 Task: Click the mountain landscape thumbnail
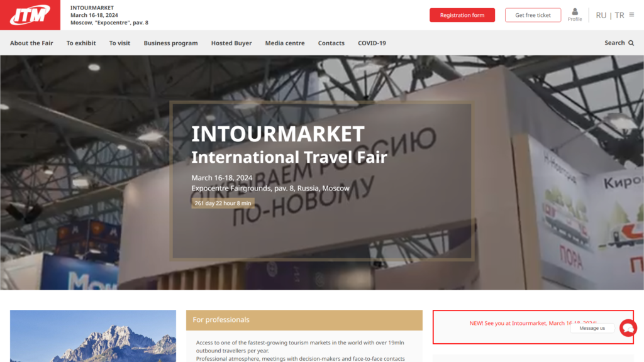(x=93, y=336)
